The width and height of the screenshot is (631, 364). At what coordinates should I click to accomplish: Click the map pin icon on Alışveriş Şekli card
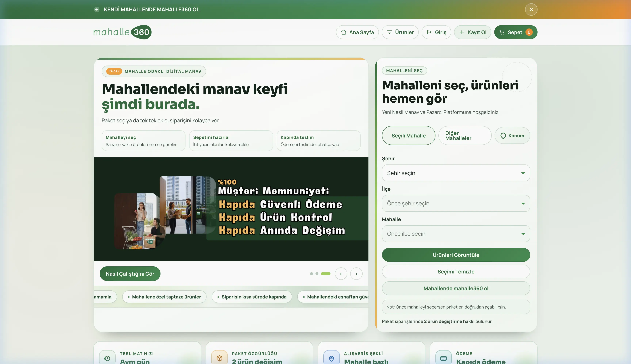[x=332, y=358]
